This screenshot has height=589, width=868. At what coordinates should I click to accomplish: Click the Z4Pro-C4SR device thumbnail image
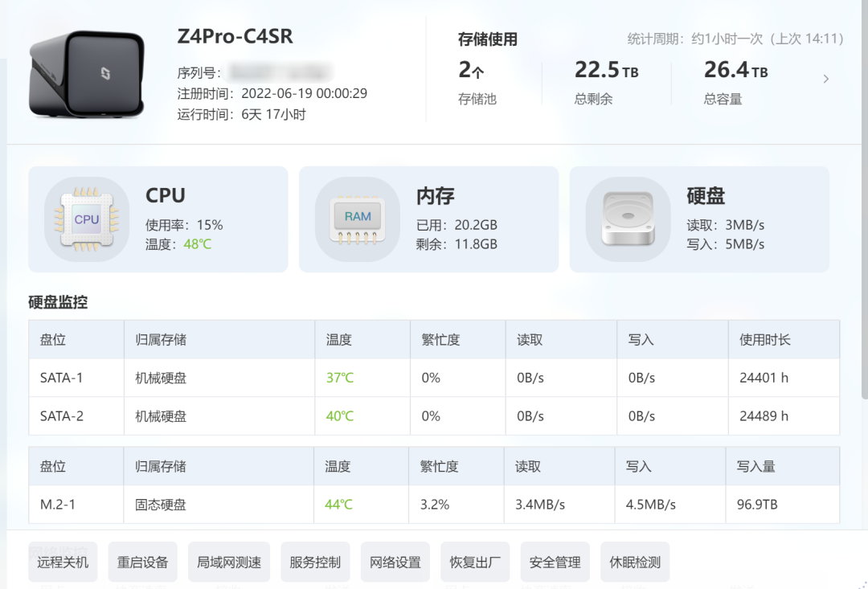tap(86, 74)
